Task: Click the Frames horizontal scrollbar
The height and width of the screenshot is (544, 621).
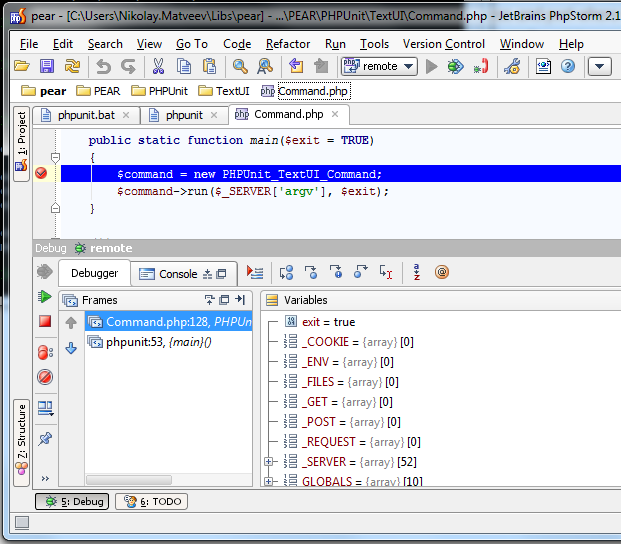Action: [x=129, y=480]
